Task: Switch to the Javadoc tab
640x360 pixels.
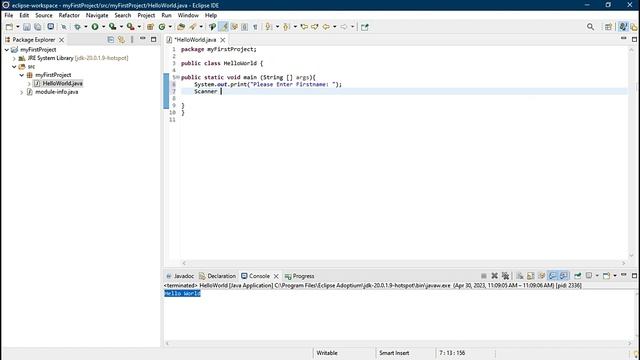Action: click(180, 276)
